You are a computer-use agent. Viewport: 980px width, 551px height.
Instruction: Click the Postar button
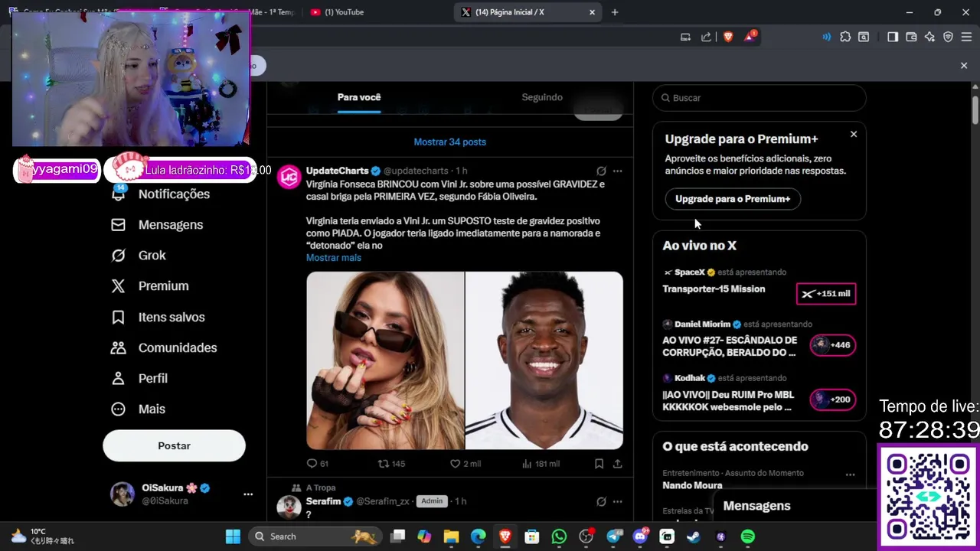point(174,445)
